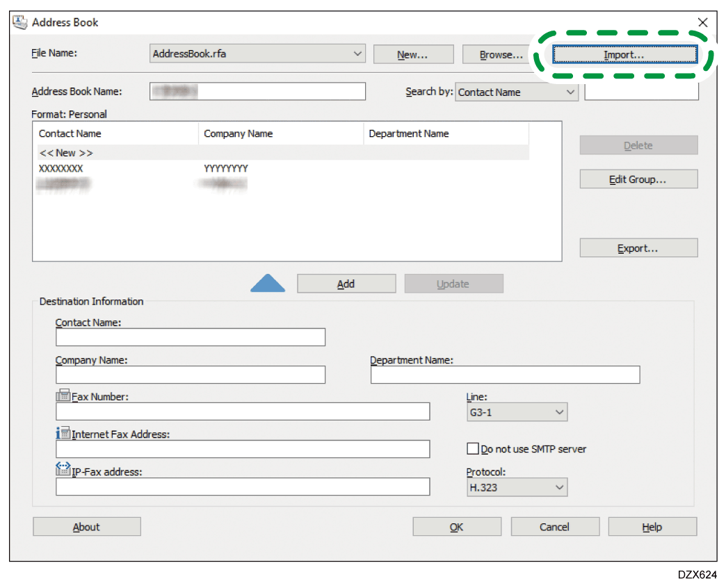Expand the Search by Contact Name dropdown

(x=570, y=92)
